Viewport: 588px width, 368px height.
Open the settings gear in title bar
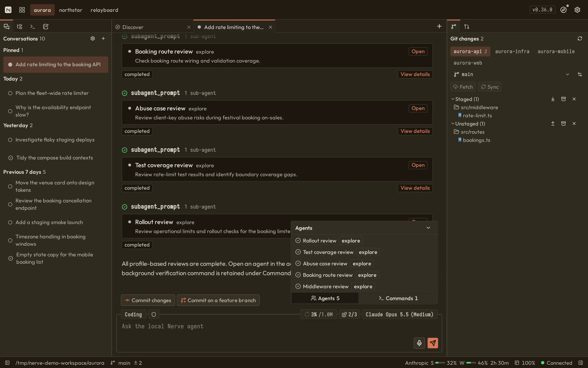577,10
